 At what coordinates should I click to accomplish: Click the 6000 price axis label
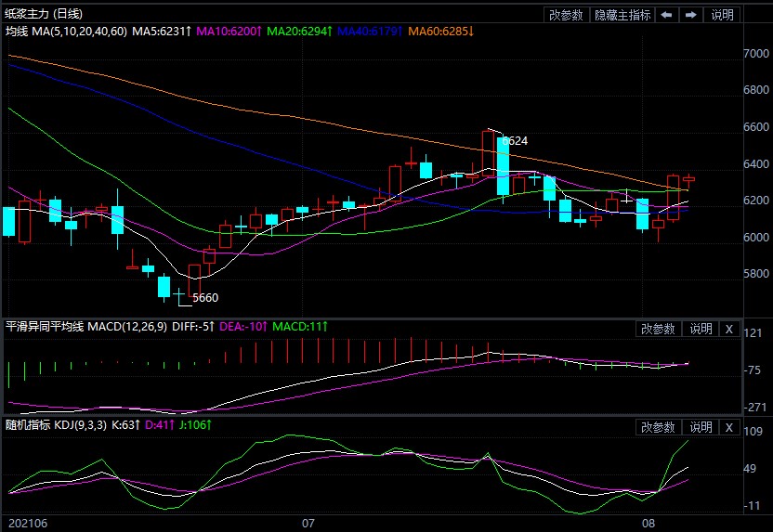(756, 237)
